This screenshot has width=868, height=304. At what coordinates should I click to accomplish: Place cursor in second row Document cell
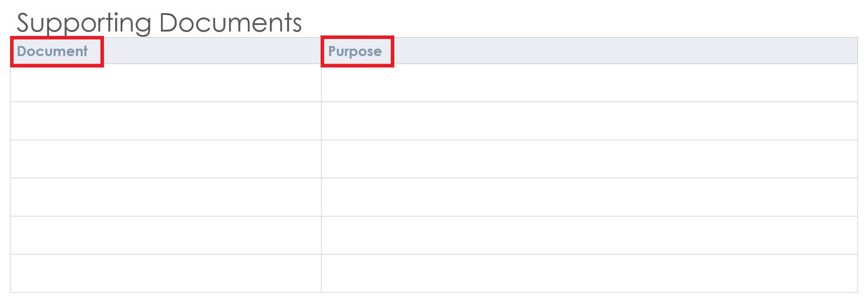click(x=166, y=121)
